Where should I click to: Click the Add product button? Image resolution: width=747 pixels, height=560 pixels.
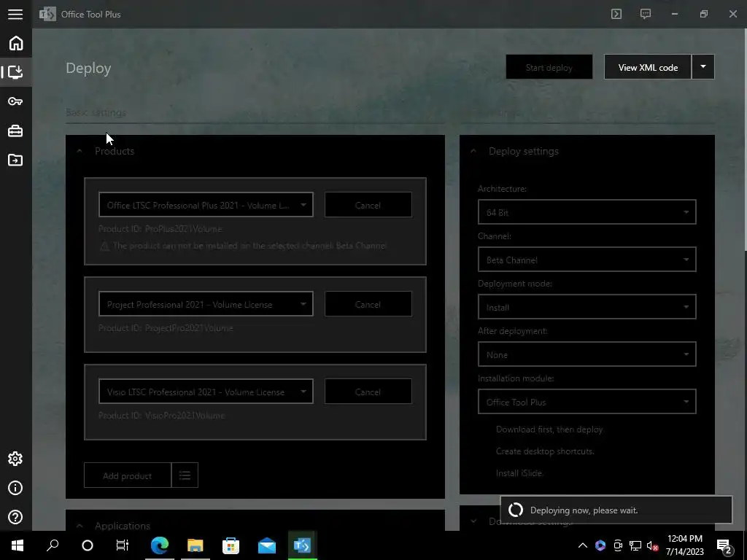point(128,475)
